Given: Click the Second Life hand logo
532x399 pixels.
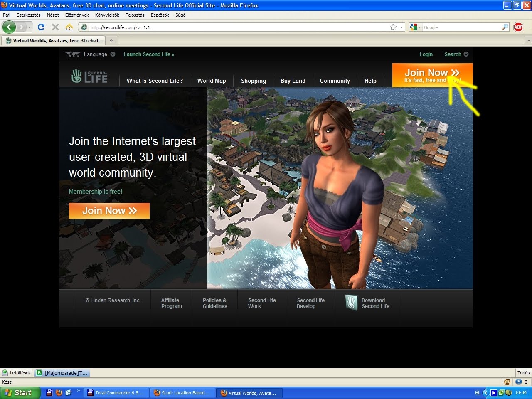Looking at the screenshot, I should coord(89,76).
